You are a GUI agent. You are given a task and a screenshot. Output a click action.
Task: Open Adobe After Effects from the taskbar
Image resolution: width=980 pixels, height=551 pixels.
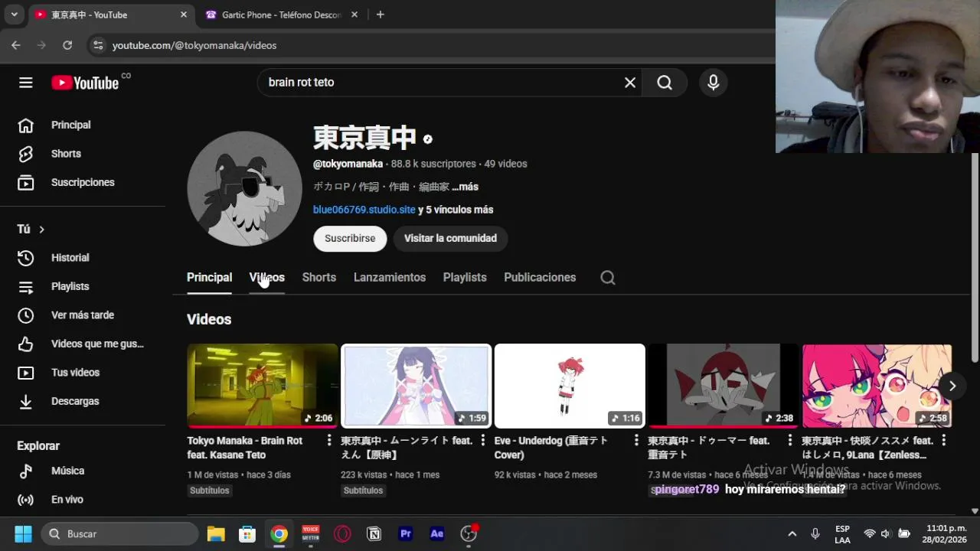pos(437,533)
